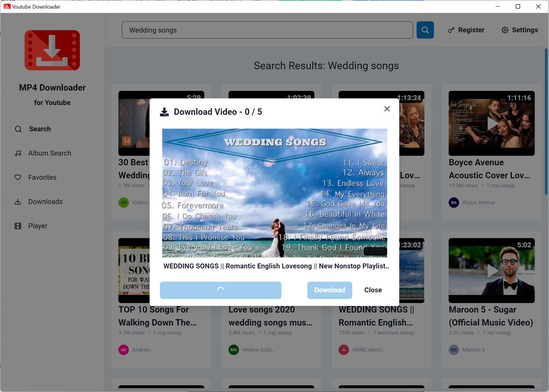Click the Mellow Gold channel avatar
549x392 pixels.
[x=234, y=349]
